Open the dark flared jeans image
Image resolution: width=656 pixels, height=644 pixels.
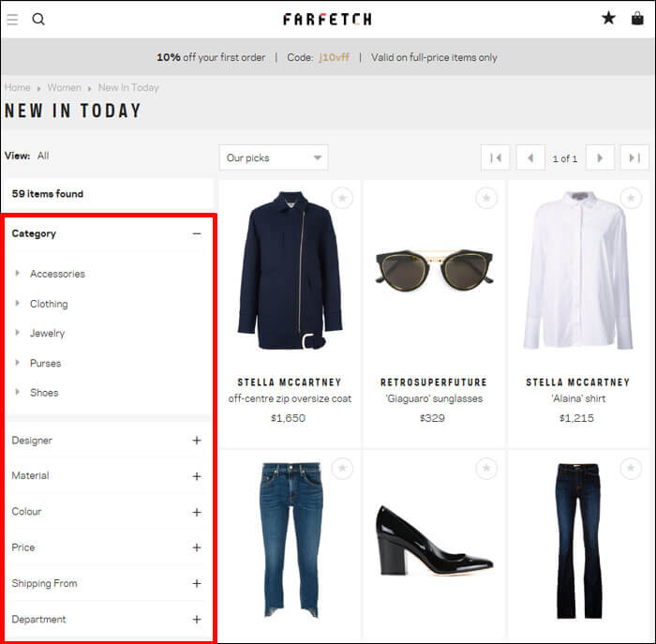pyautogui.click(x=578, y=540)
